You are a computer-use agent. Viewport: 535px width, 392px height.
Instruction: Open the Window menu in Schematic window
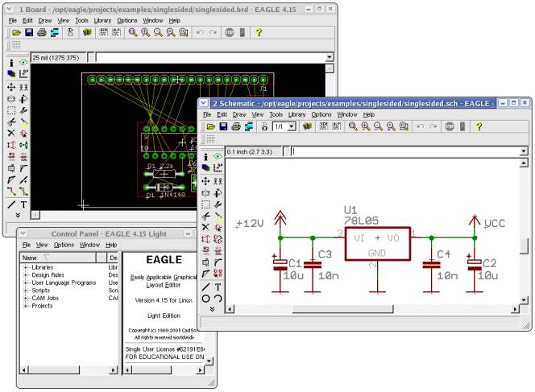(347, 114)
